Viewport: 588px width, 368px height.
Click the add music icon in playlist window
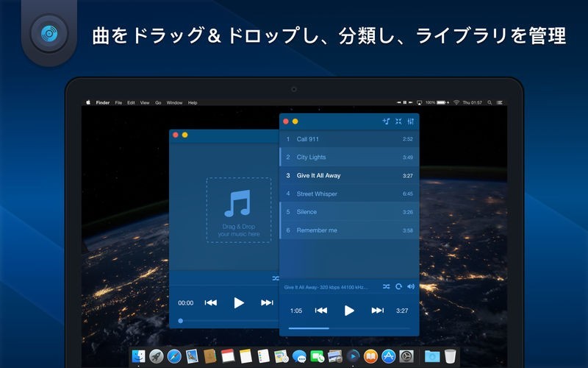tap(386, 121)
